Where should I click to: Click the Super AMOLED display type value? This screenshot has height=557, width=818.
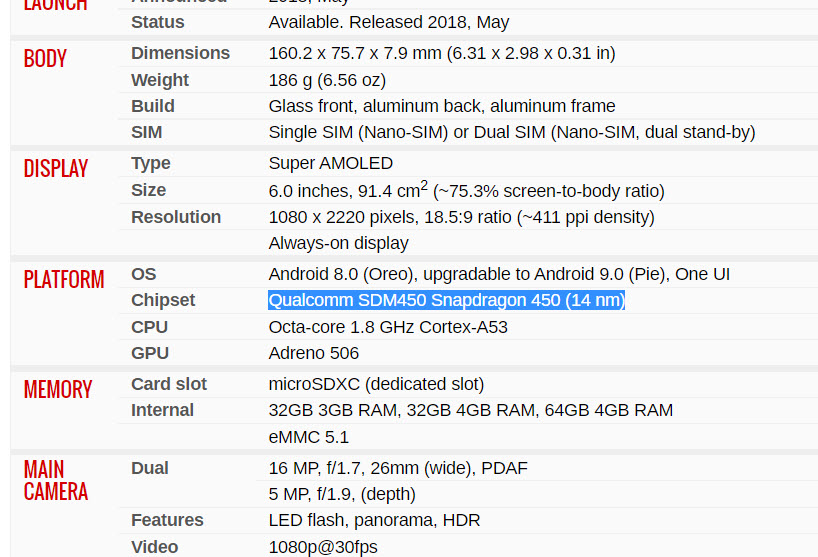tap(331, 164)
